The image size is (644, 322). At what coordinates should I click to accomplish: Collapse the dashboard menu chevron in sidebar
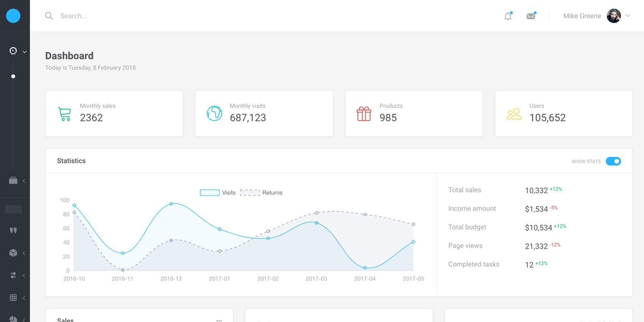(x=25, y=52)
